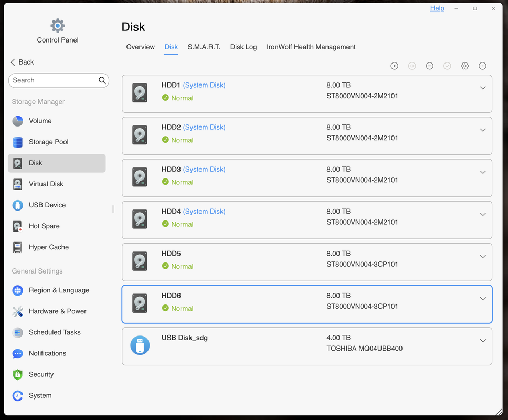Screen dimensions: 508x420
Task: Select the Disk tab
Action: pos(171,47)
